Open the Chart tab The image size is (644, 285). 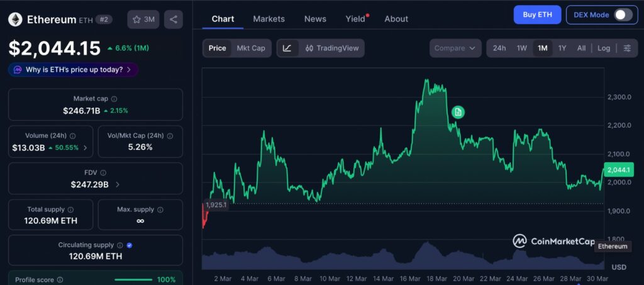coord(223,19)
